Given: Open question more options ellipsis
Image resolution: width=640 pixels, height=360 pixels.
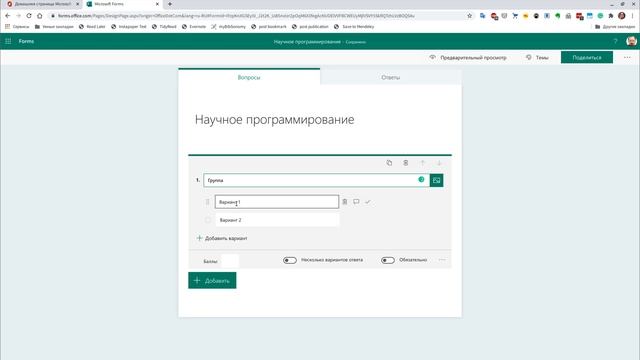Looking at the screenshot, I should click(442, 260).
